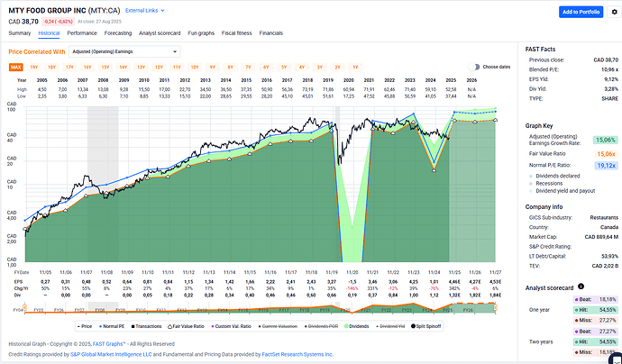Viewport: 622px width, 364px height.
Task: Click the 2020 EPS value -1,5
Action: (x=352, y=282)
